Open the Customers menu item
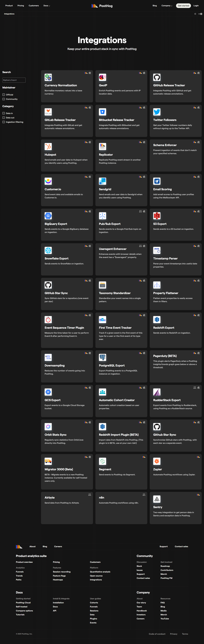The height and width of the screenshot is (644, 204). click(x=34, y=6)
